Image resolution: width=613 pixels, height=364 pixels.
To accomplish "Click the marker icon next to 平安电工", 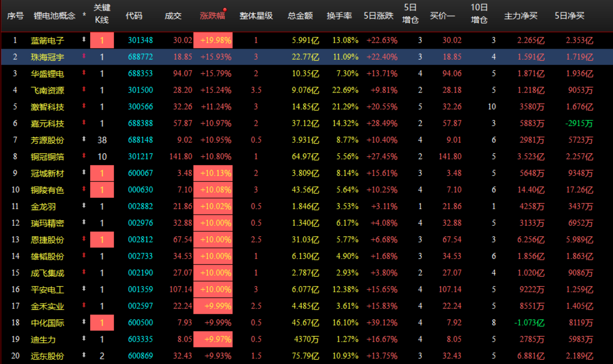I will click(84, 289).
